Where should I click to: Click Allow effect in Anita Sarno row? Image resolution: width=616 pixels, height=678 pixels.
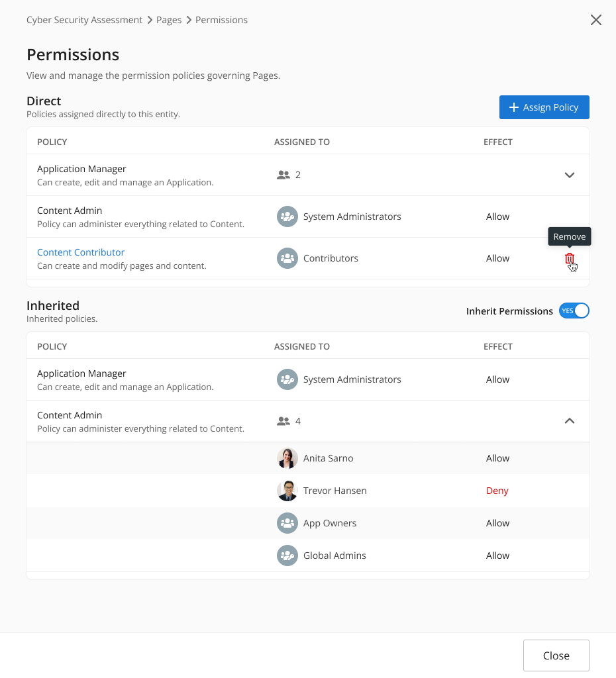coord(497,458)
